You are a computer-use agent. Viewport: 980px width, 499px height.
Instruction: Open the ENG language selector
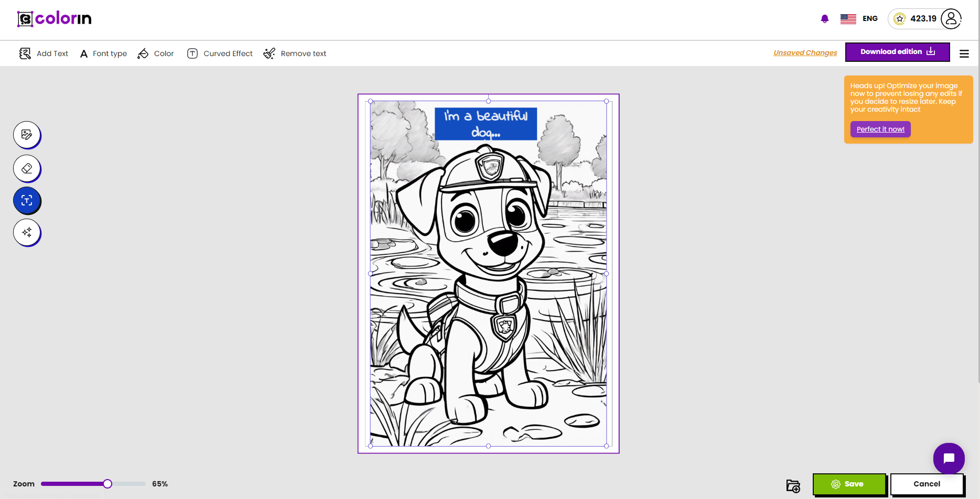[x=870, y=19]
